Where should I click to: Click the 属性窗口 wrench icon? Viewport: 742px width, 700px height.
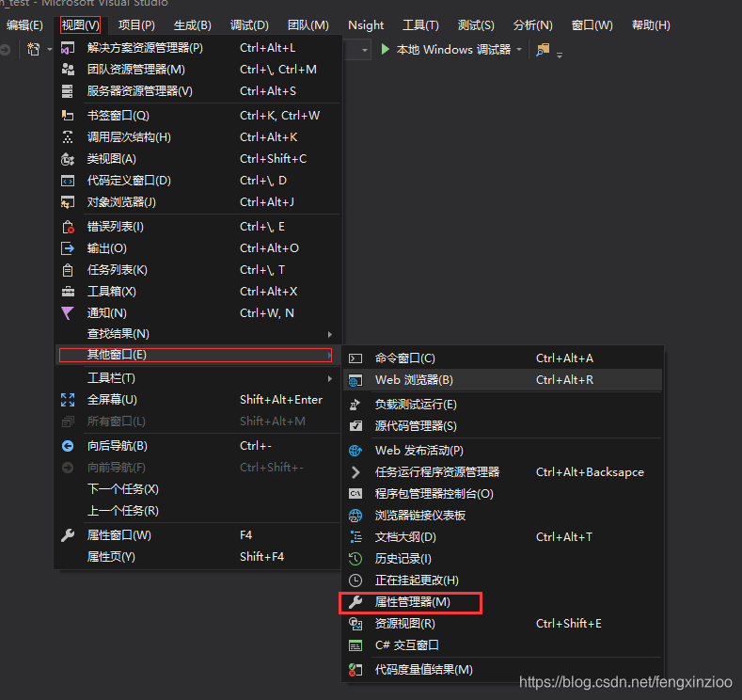click(68, 535)
